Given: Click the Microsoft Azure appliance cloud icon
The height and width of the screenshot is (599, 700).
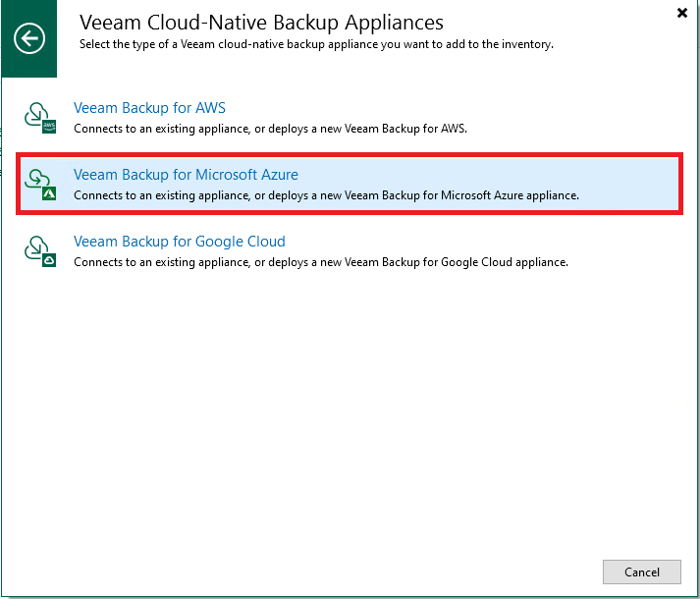Looking at the screenshot, I should pos(40,185).
